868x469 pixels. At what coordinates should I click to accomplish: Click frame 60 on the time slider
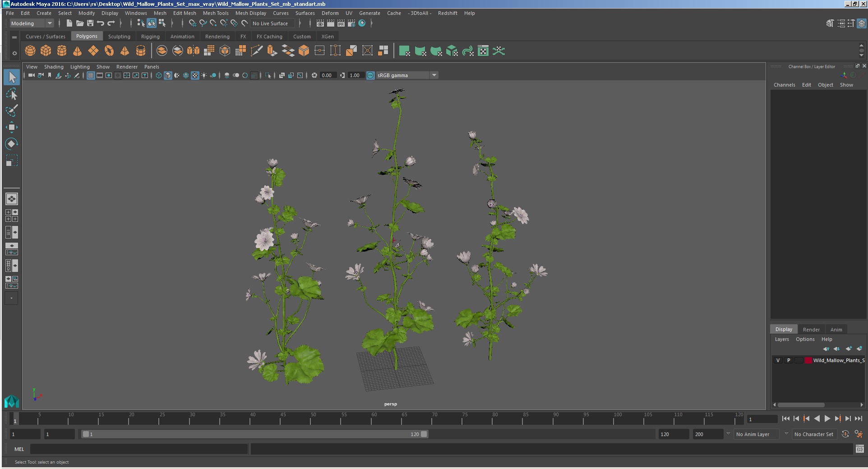click(x=371, y=419)
